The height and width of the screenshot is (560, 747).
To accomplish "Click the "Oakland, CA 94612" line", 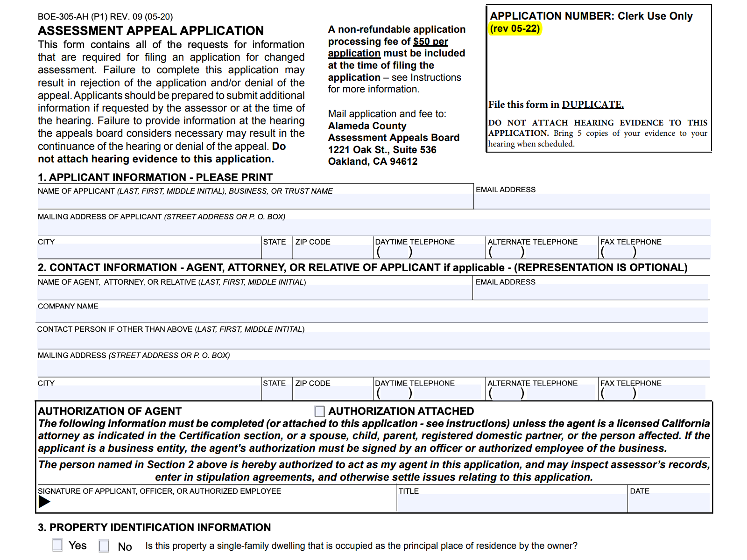I will pos(373,161).
